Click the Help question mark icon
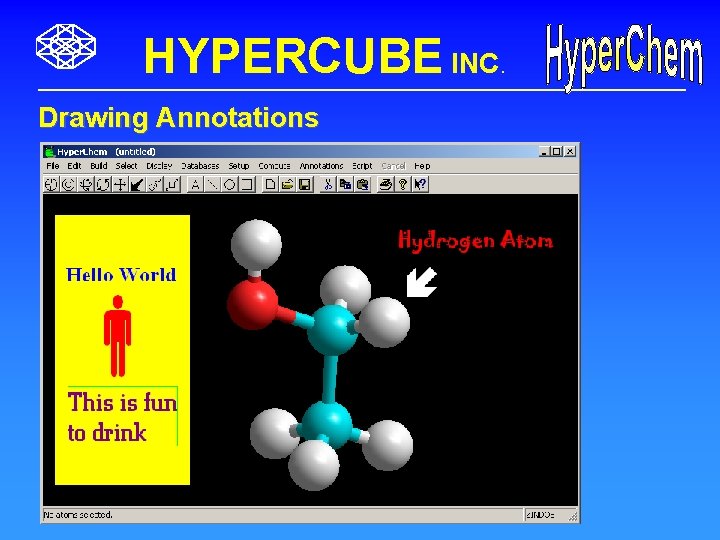 pyautogui.click(x=403, y=185)
